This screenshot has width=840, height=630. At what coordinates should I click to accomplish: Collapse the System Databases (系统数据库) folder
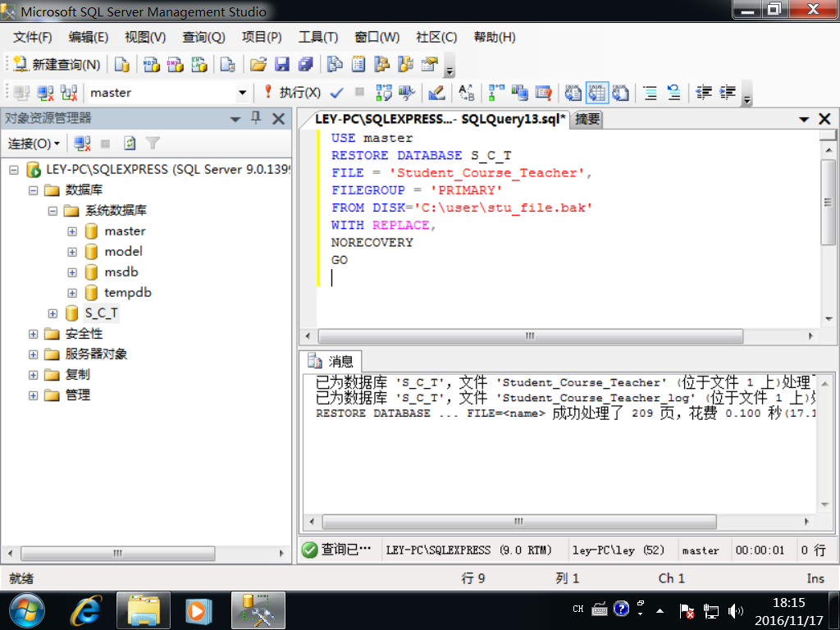52,211
